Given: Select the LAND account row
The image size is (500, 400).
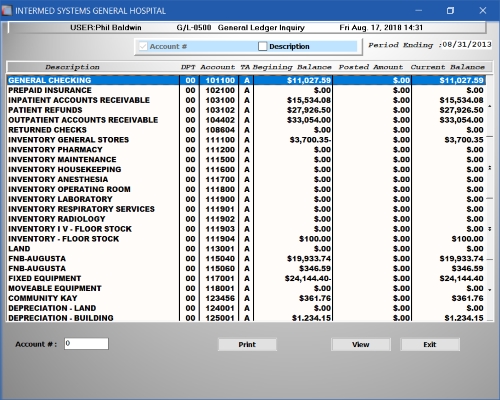Looking at the screenshot, I should [x=246, y=249].
